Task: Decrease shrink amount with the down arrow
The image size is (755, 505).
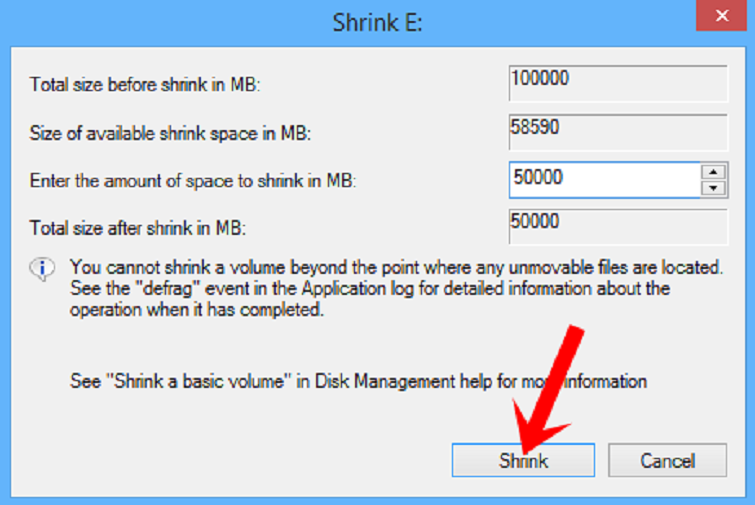Action: [713, 188]
